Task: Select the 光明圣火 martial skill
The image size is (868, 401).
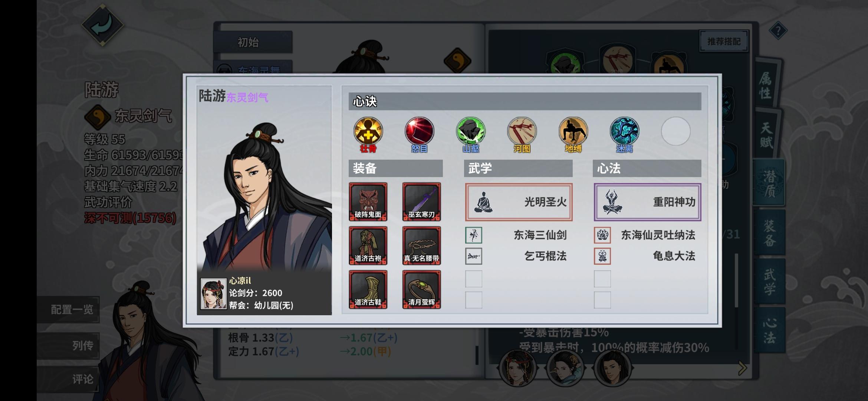Action: [x=519, y=202]
